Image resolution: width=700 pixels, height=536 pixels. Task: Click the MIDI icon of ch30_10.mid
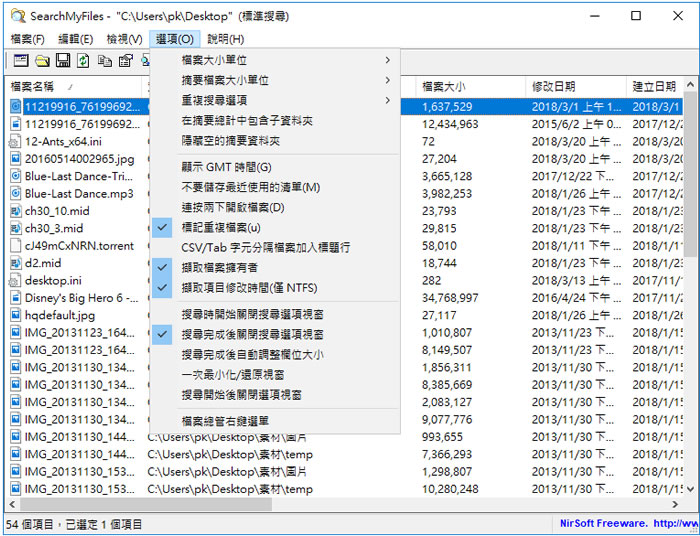[15, 211]
